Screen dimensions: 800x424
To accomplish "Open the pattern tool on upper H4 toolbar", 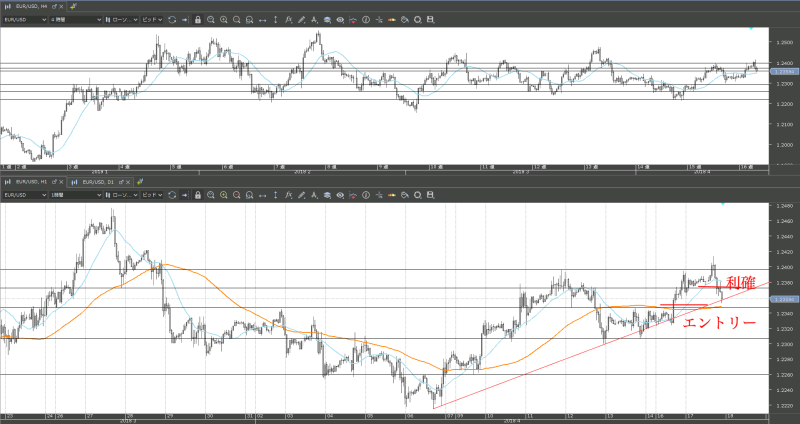I will [314, 20].
